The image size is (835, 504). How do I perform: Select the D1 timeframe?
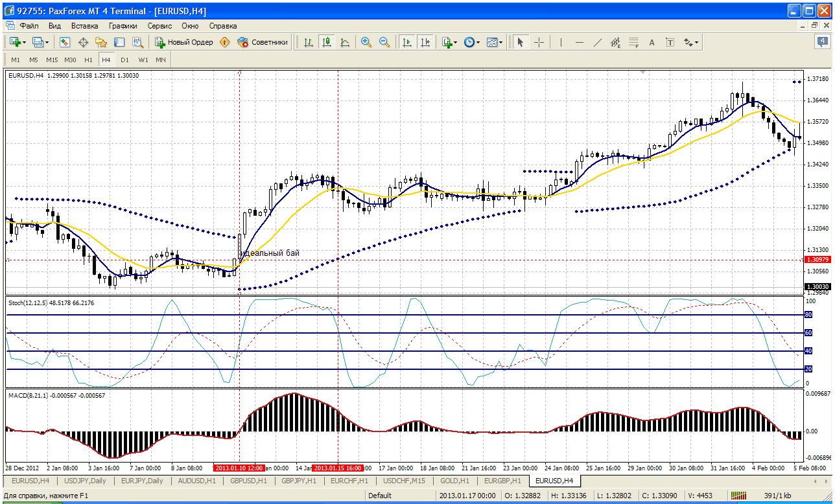pyautogui.click(x=124, y=60)
